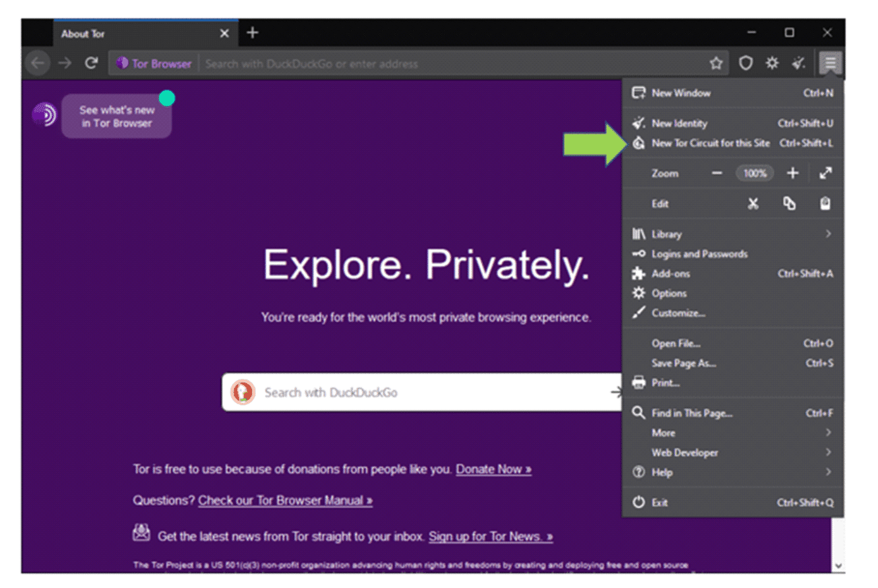Zoom out with the minus button

[x=717, y=173]
